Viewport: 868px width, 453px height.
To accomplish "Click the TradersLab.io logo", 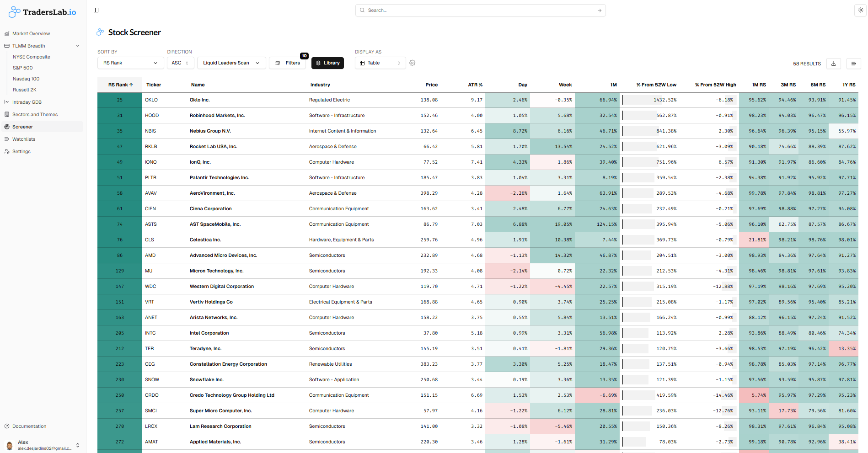I will (x=43, y=12).
